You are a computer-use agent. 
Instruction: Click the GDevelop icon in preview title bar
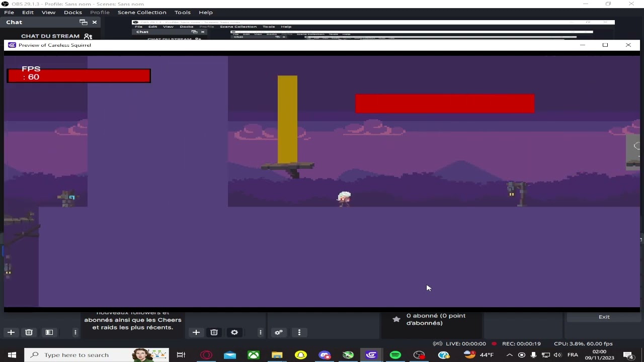click(12, 45)
